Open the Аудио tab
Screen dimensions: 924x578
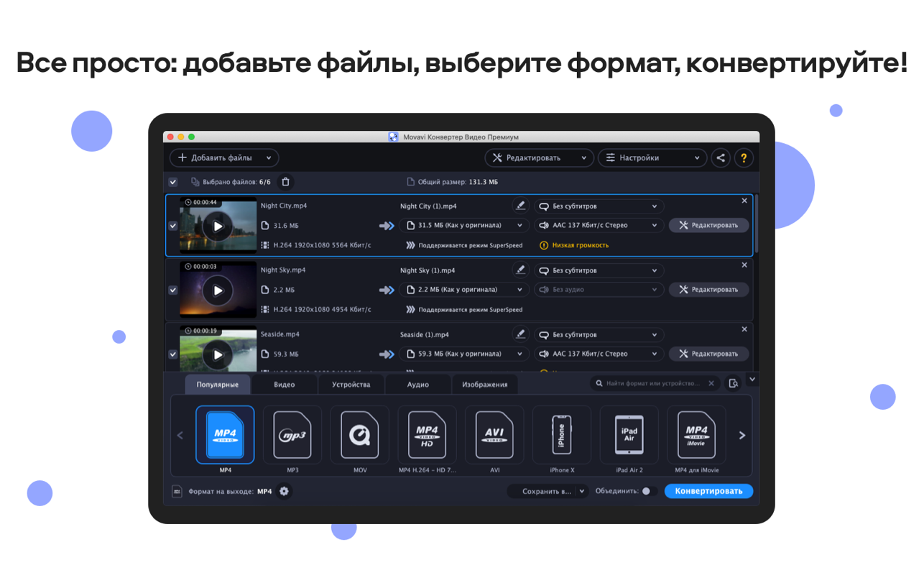click(x=417, y=385)
